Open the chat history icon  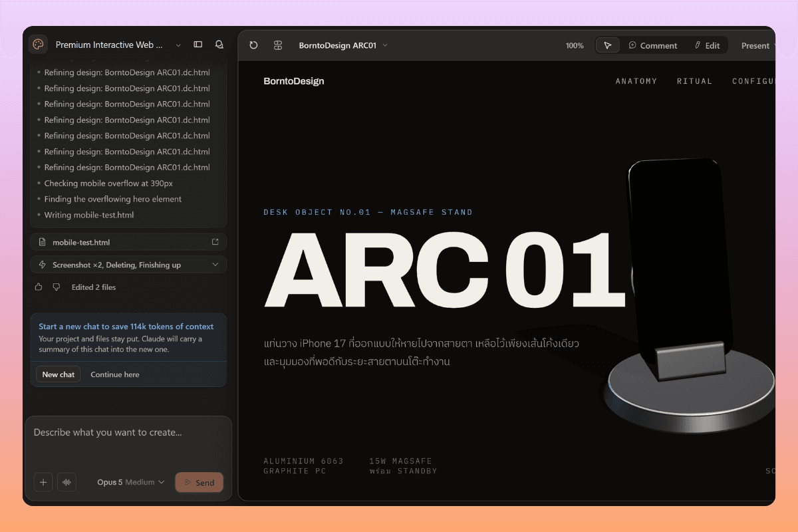click(x=219, y=45)
